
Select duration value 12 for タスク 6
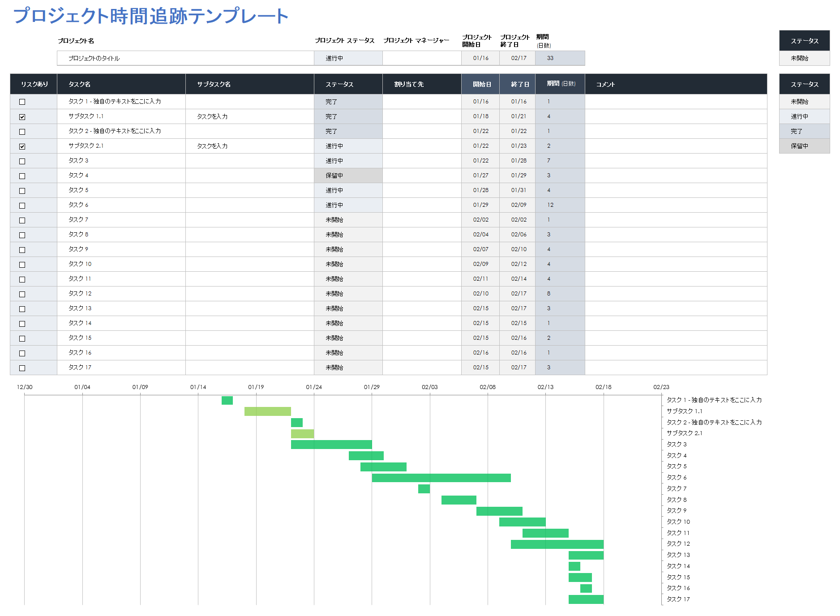tap(560, 205)
